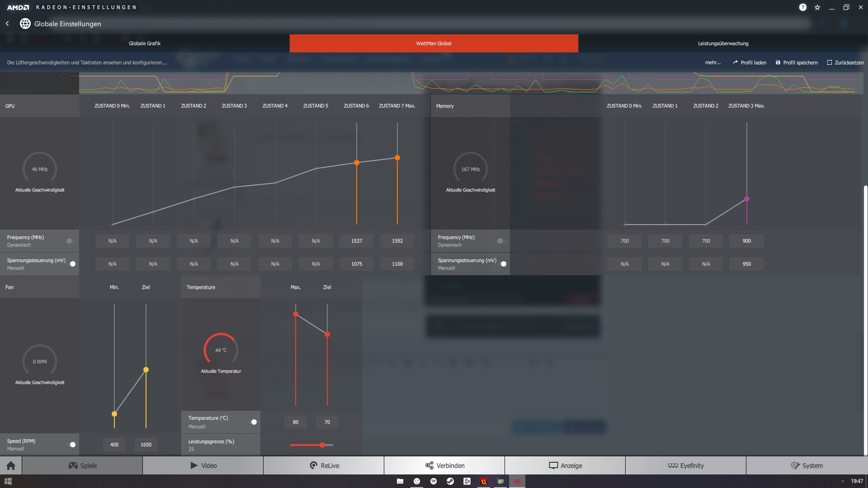Click the 1592 frequency input field
The height and width of the screenshot is (488, 868).
(396, 241)
